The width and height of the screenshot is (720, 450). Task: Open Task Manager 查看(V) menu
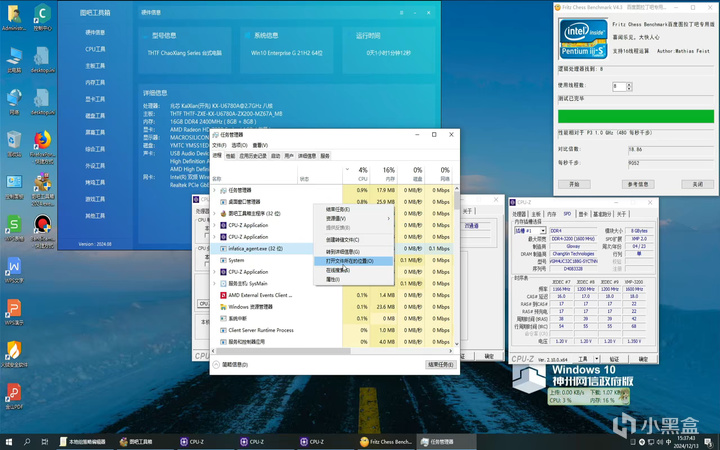[260, 145]
